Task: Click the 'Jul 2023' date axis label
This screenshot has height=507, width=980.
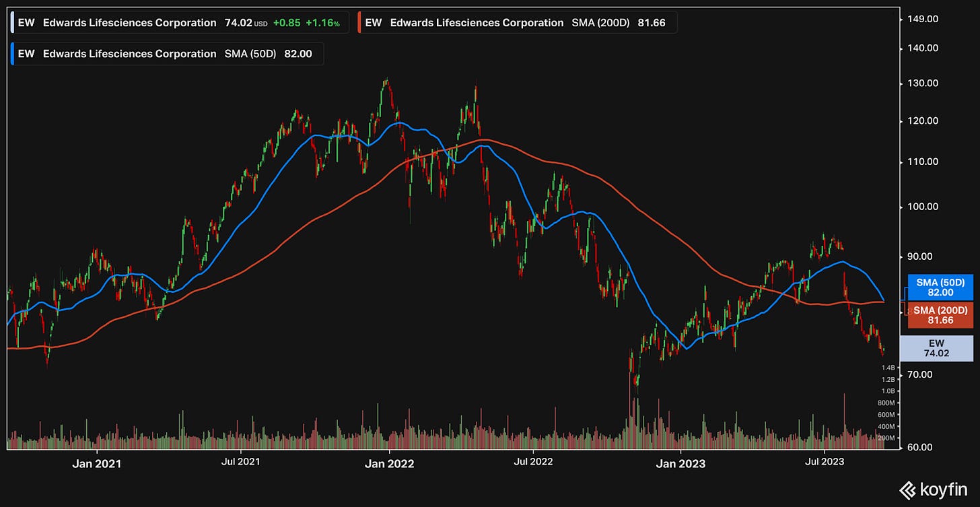Action: coord(824,462)
